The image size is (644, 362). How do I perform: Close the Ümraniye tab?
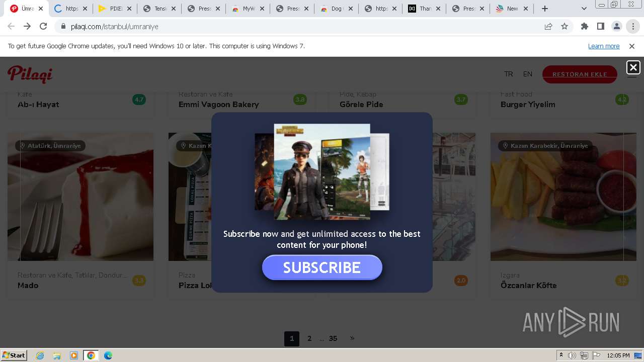click(x=41, y=9)
